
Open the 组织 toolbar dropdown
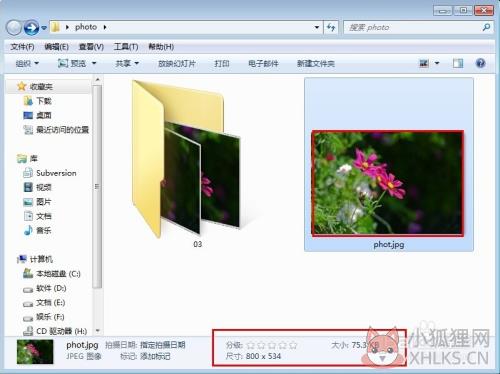tap(27, 63)
